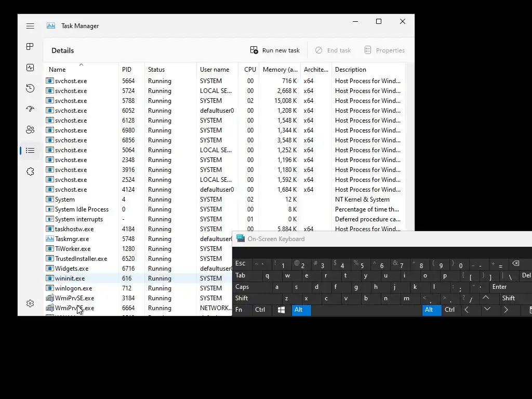Screen dimensions: 532x399
Task: Tap the backspace key on On-Screen Keyboard
Action: coord(516,263)
